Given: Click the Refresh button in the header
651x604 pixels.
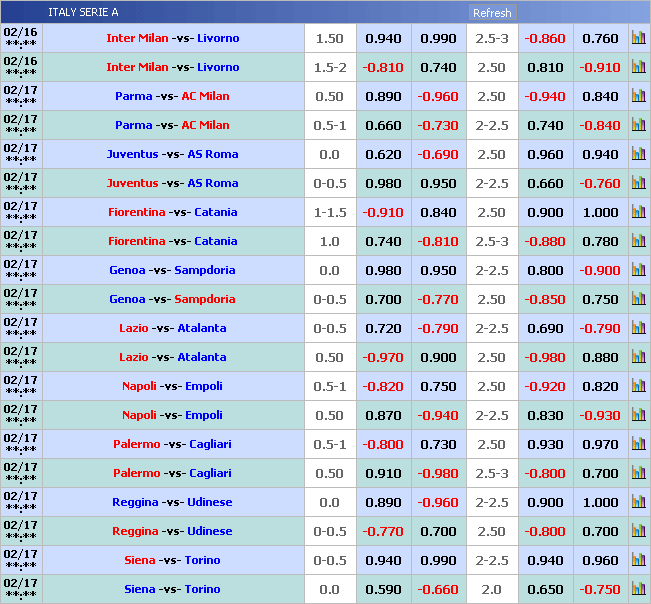Looking at the screenshot, I should [492, 13].
